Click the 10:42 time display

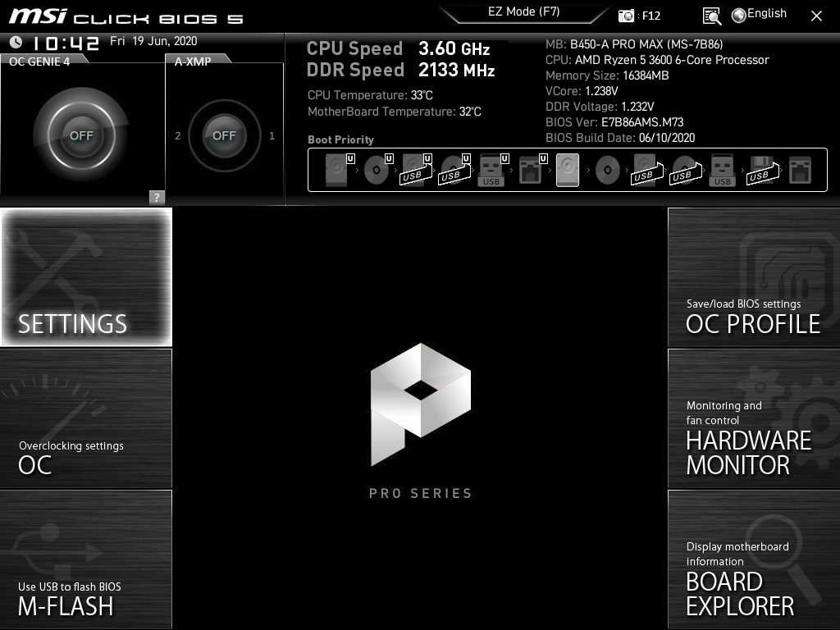tap(66, 43)
